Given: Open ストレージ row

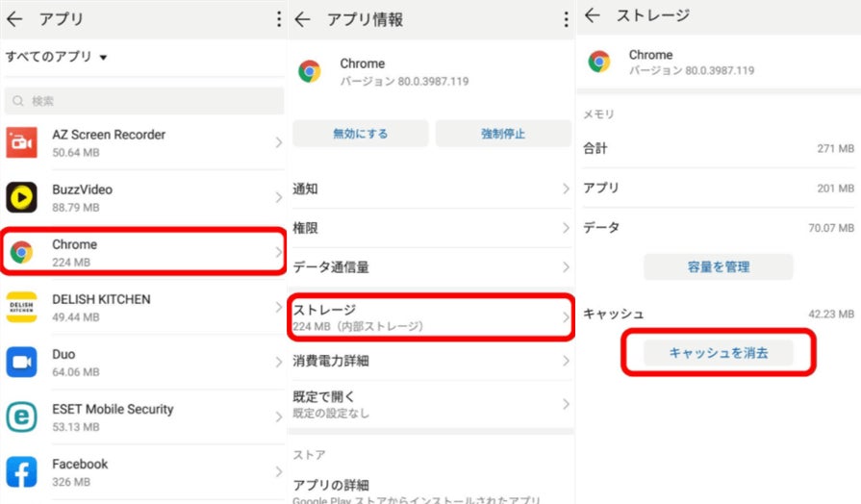Looking at the screenshot, I should click(431, 317).
